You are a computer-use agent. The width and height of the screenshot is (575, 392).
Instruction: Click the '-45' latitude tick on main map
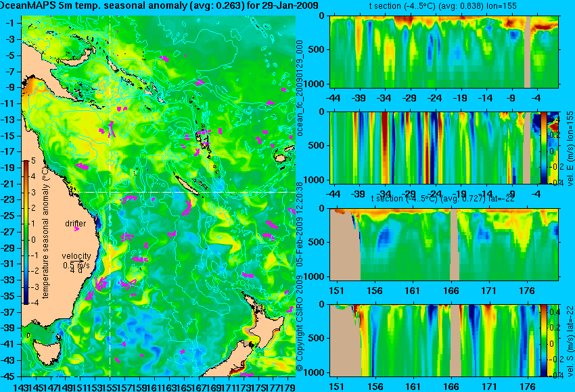pos(8,376)
